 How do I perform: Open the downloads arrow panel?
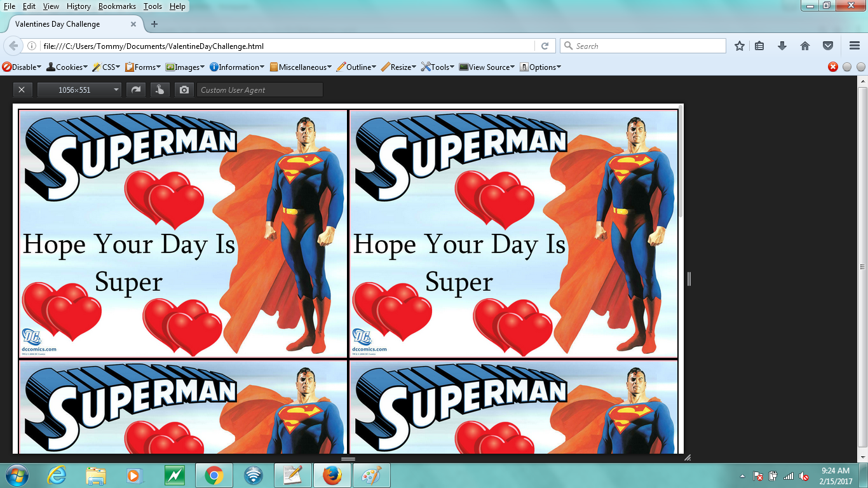782,46
